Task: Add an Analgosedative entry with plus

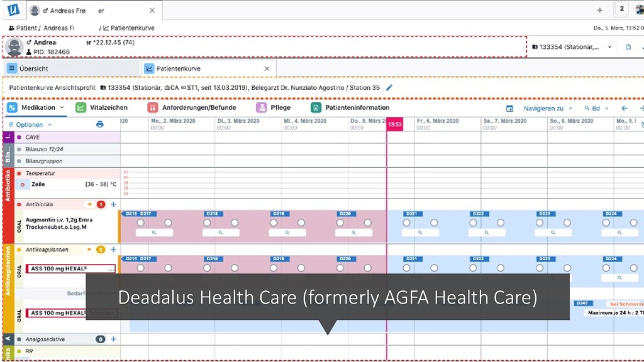Action: coord(113,339)
